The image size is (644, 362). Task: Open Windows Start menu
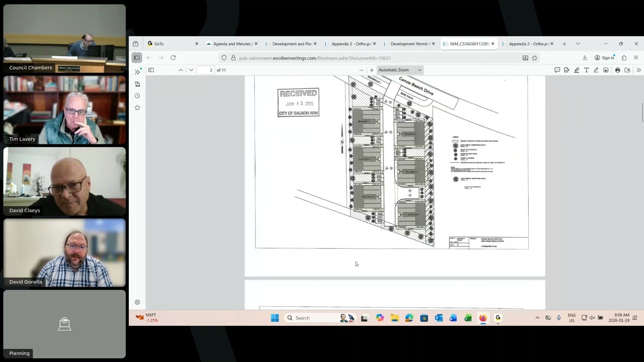275,318
